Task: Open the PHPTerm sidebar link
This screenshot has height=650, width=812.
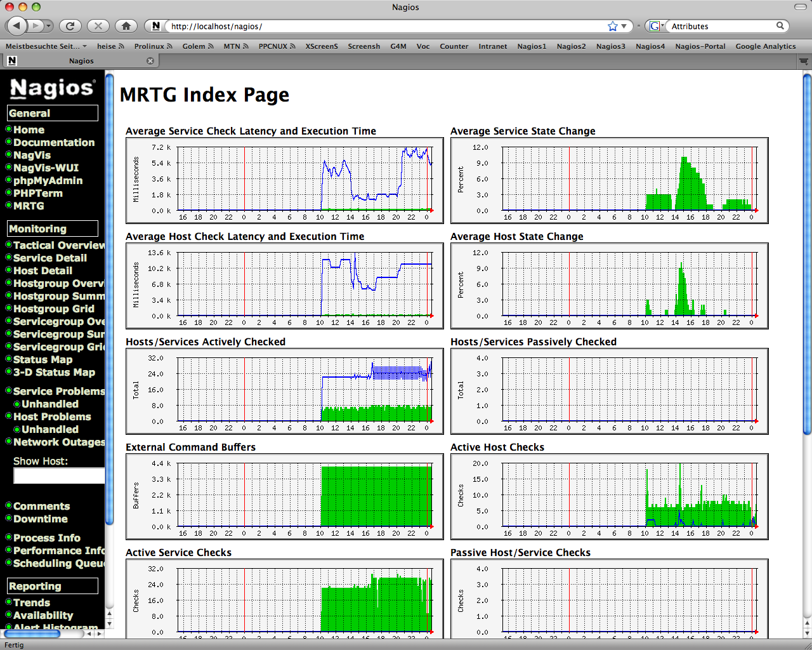Action: (38, 193)
